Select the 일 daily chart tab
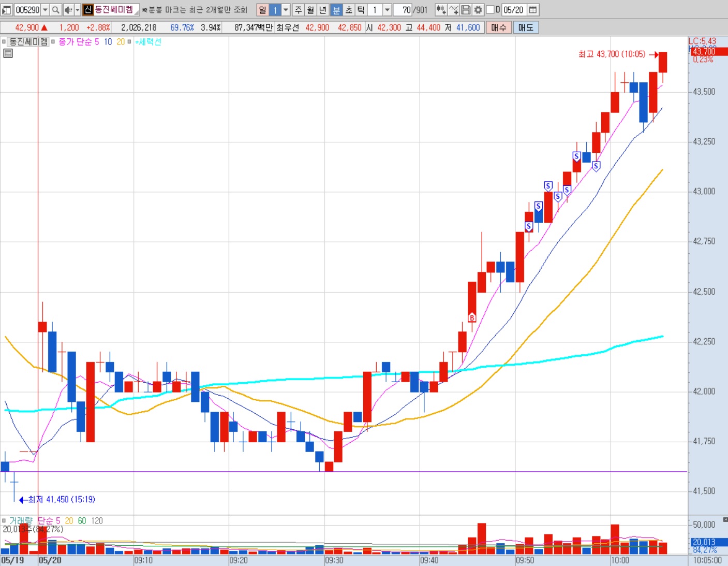Image resolution: width=728 pixels, height=566 pixels. click(x=262, y=10)
